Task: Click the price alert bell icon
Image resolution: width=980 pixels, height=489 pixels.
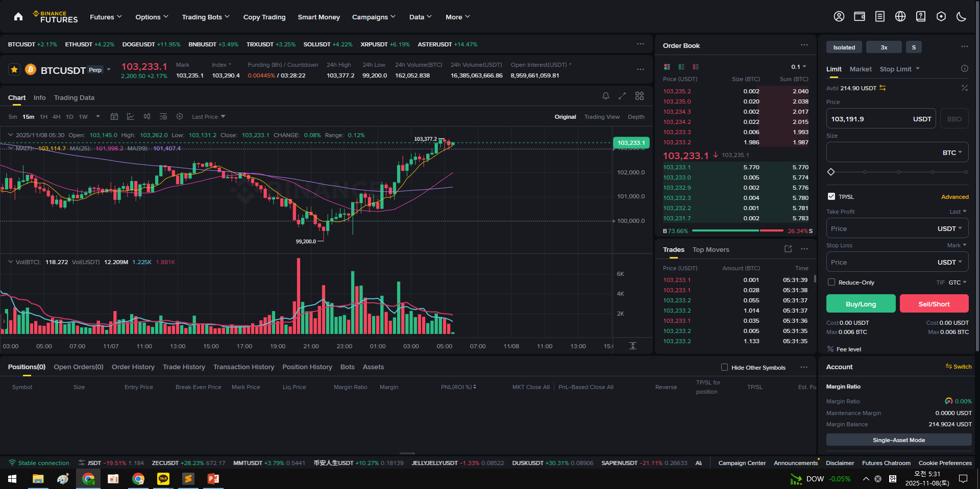Action: click(x=606, y=96)
